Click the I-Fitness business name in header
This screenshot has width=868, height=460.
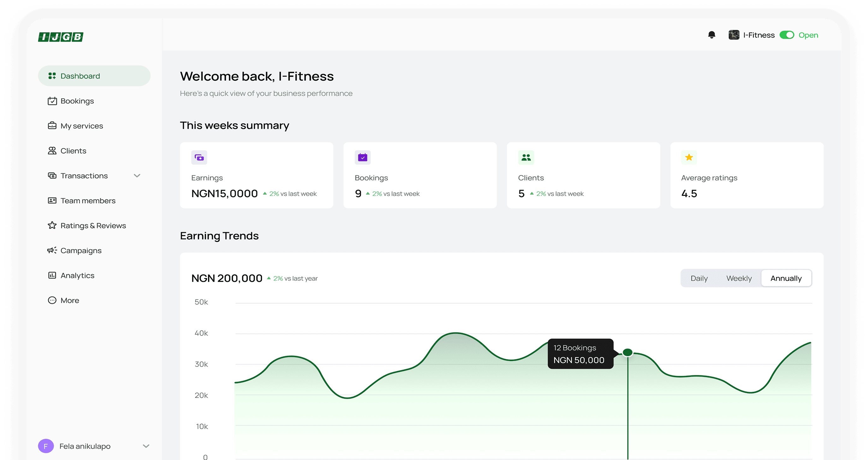click(x=759, y=35)
